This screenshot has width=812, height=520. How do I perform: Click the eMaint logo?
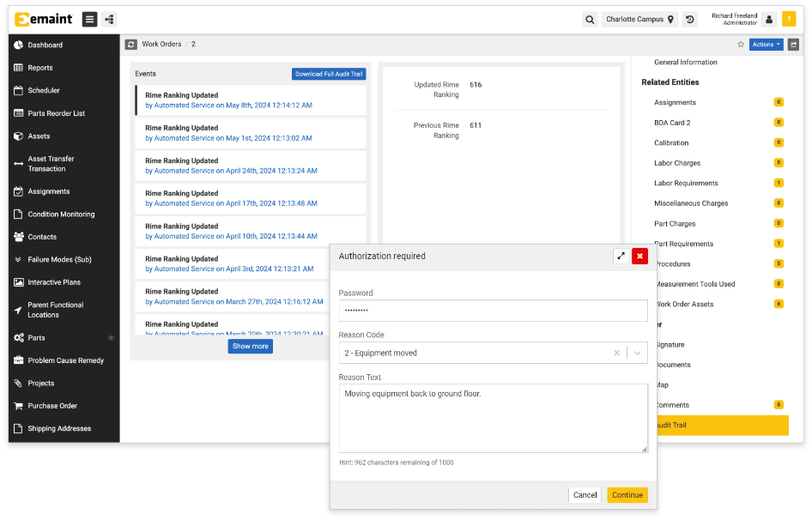pos(44,19)
